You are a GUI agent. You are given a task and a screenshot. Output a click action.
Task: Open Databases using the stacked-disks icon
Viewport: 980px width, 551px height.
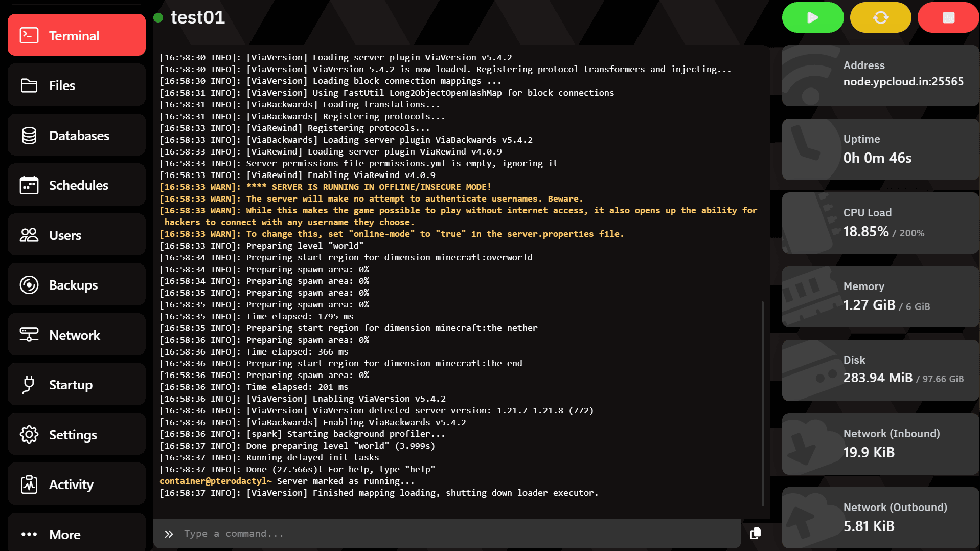pyautogui.click(x=29, y=135)
